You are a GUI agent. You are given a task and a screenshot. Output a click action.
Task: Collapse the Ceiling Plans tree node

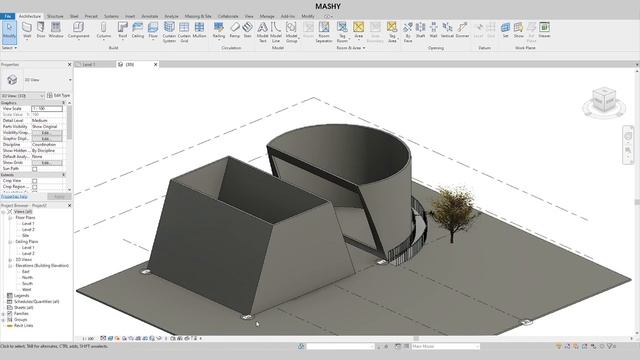point(10,242)
